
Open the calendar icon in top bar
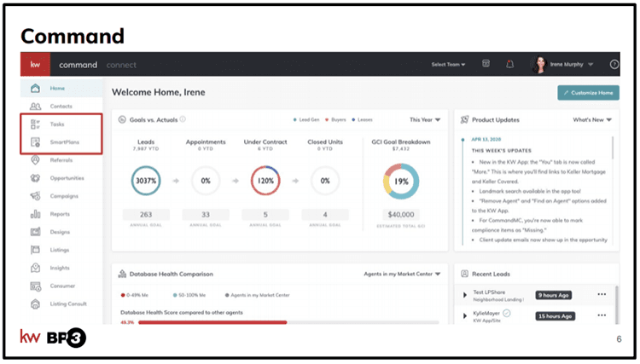pyautogui.click(x=486, y=64)
